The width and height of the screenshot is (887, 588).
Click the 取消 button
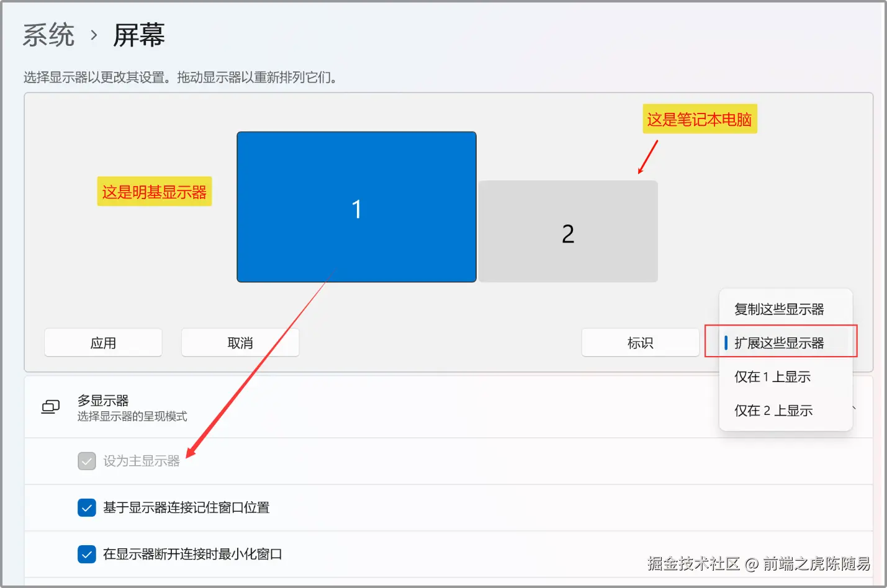point(240,342)
